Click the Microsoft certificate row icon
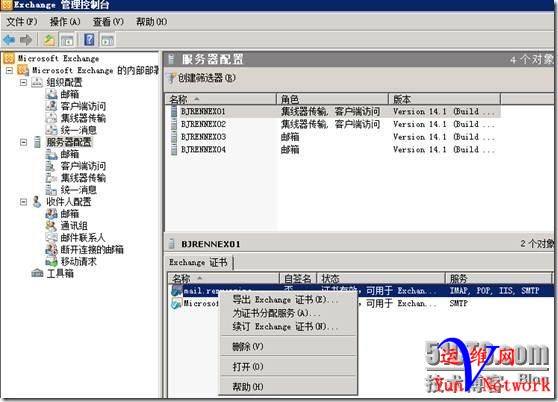Screen dimensions: 558x402 coord(176,303)
